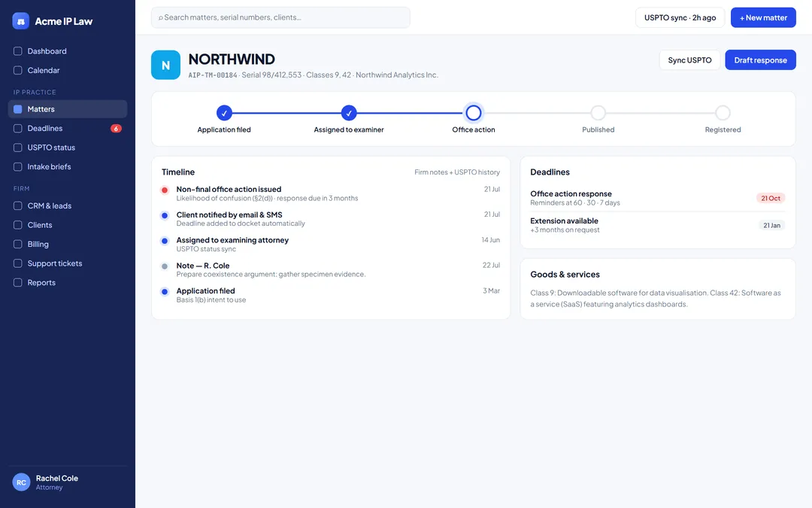Click the 'Application filed' timeline entry title
Viewport: 812px width, 508px height.
[205, 291]
